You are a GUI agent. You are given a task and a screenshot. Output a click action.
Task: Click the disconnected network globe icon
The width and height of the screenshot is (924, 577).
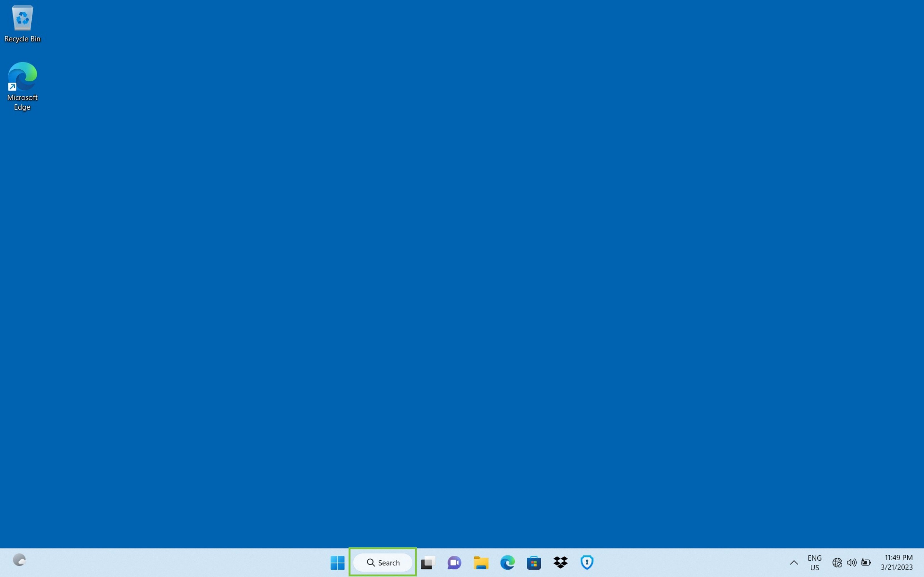pos(837,563)
